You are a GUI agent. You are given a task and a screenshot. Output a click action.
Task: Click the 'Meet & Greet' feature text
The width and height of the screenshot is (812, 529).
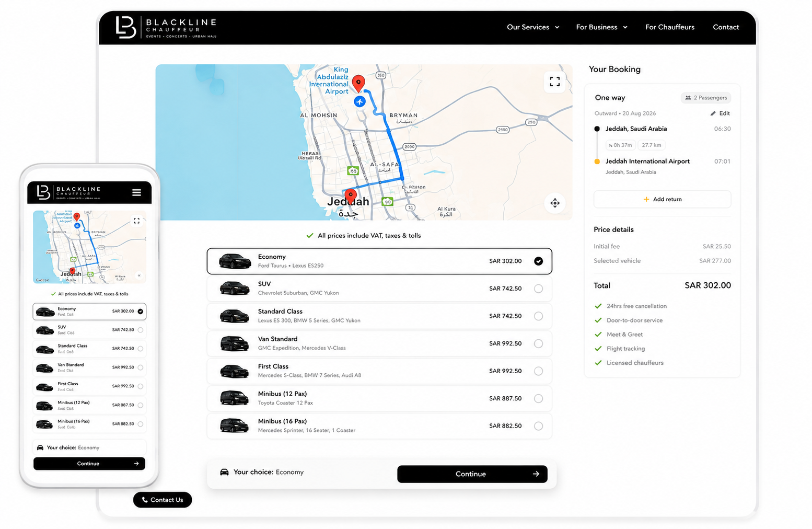click(x=624, y=335)
